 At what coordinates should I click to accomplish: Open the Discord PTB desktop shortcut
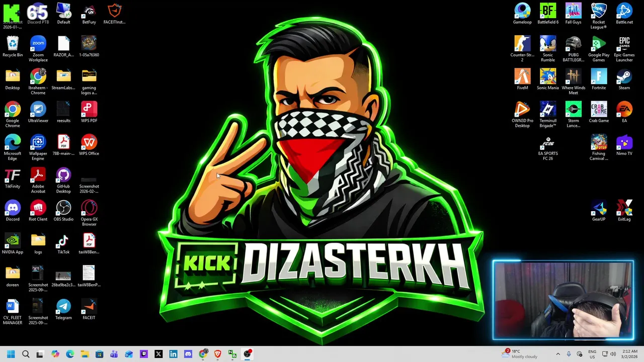point(38,14)
